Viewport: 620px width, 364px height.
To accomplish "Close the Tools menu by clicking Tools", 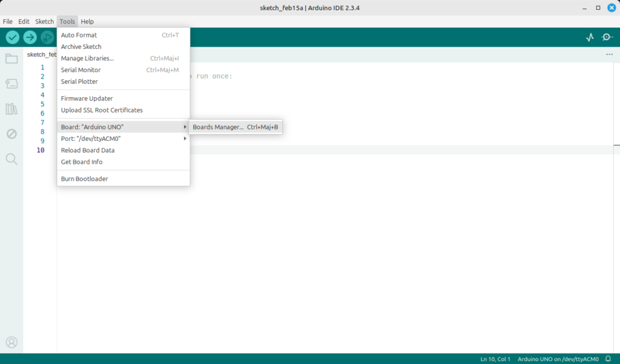I will [67, 21].
